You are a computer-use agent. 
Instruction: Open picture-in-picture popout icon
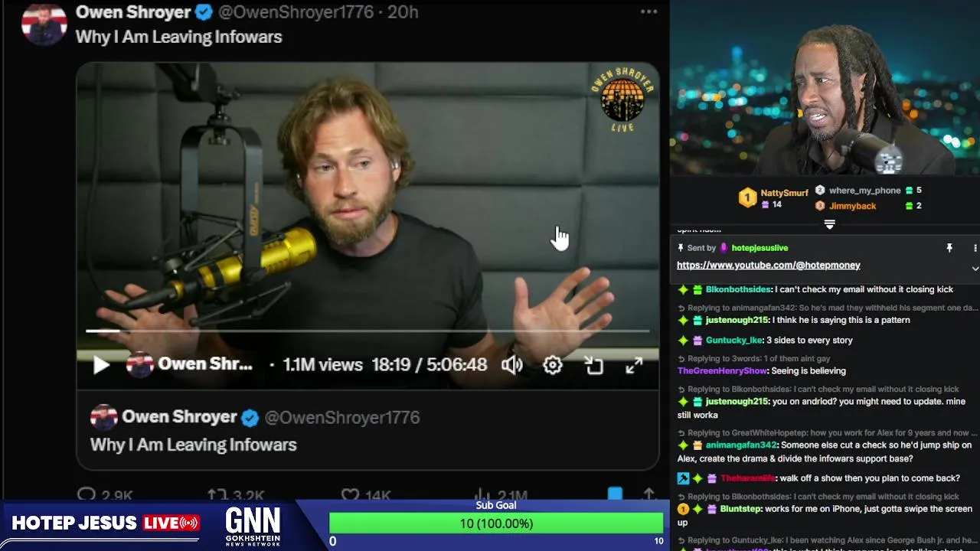tap(594, 365)
